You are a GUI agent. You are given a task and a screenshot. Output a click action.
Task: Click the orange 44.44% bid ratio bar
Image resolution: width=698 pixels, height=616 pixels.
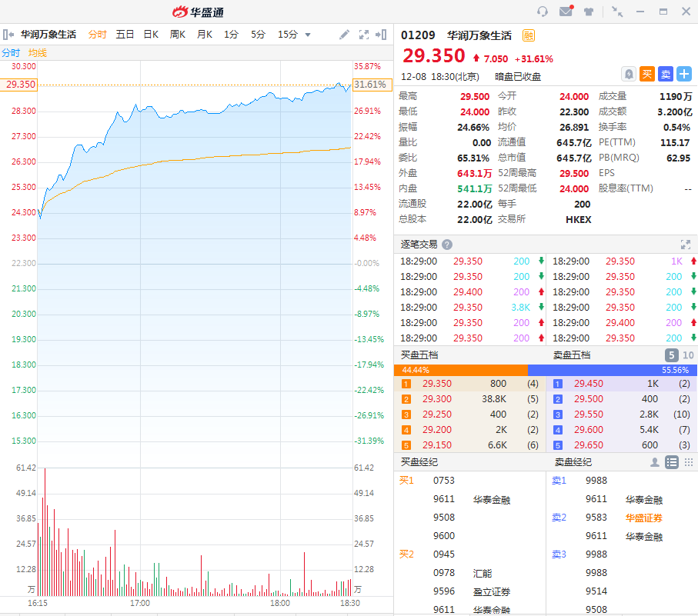point(461,370)
